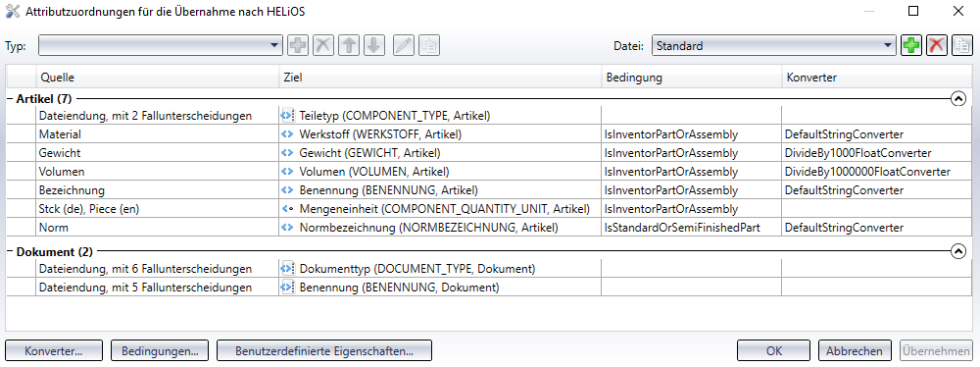Collapse the Dokument (2) group

click(x=958, y=252)
